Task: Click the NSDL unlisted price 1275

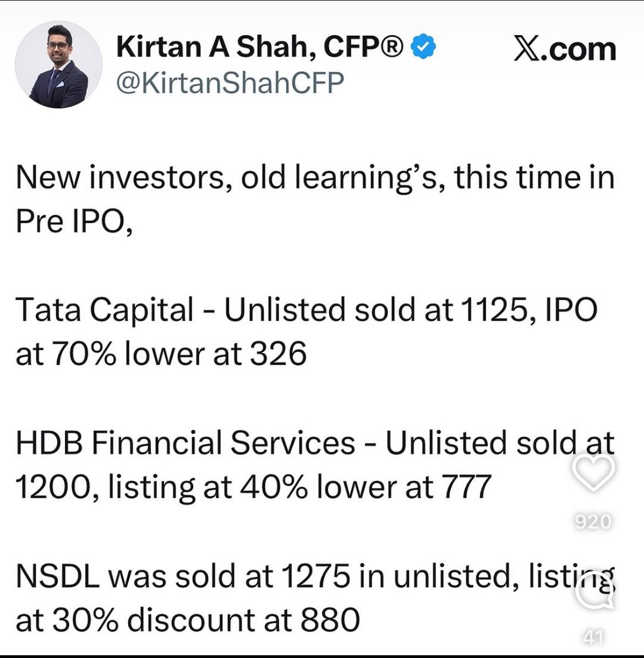Action: point(315,576)
